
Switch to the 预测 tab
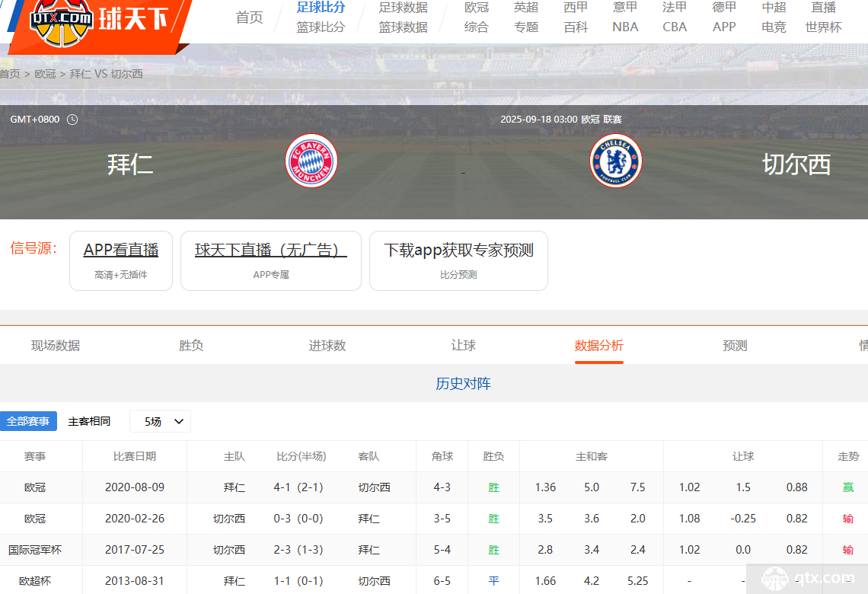tap(736, 346)
